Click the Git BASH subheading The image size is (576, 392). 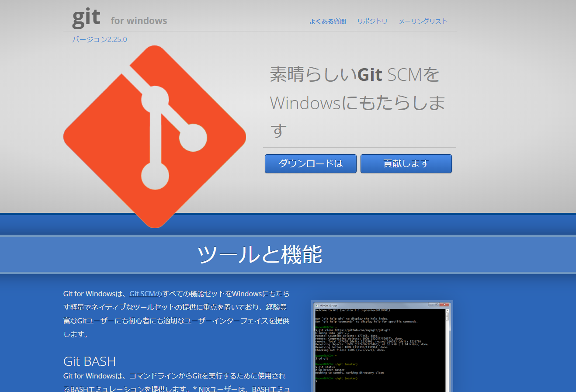tap(90, 361)
